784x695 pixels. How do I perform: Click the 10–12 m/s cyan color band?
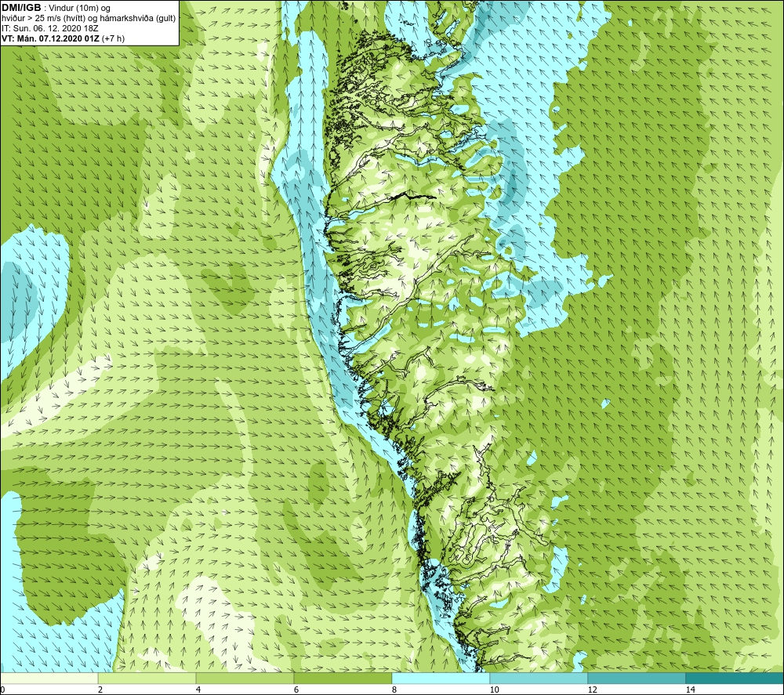539,678
